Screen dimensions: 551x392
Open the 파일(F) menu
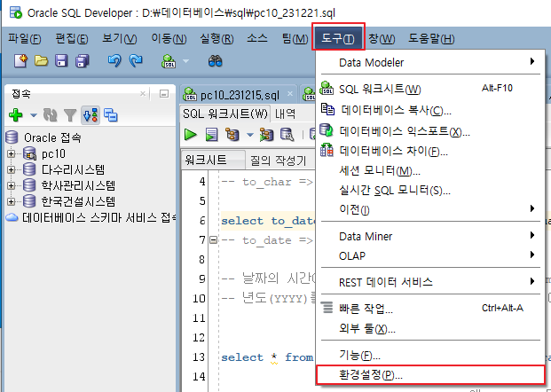25,38
